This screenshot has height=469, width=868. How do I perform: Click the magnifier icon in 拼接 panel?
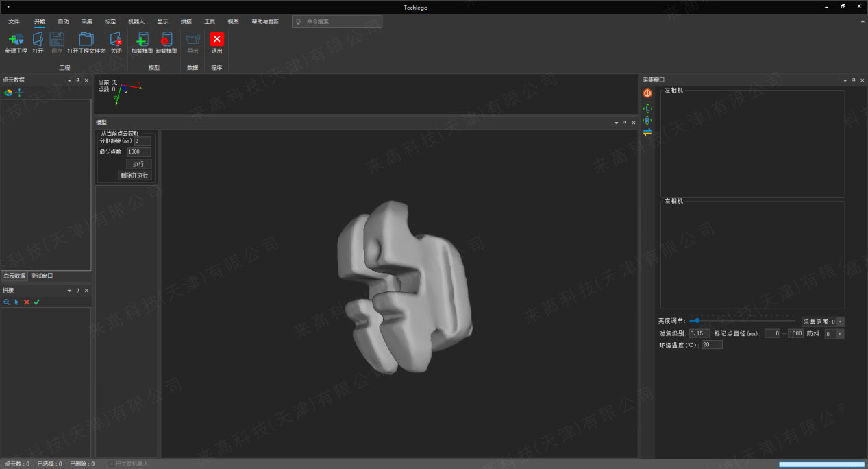coord(7,302)
